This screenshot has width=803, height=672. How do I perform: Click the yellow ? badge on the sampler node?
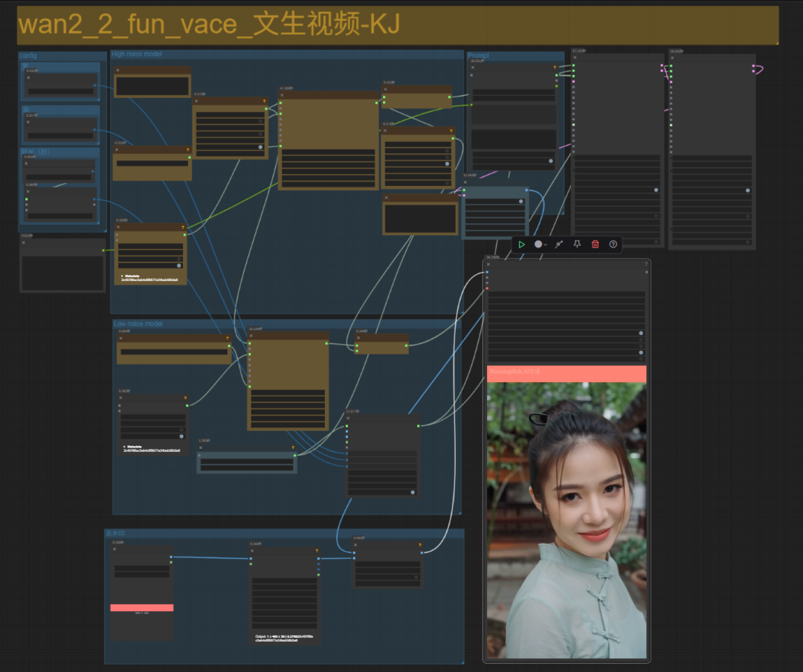(451, 130)
